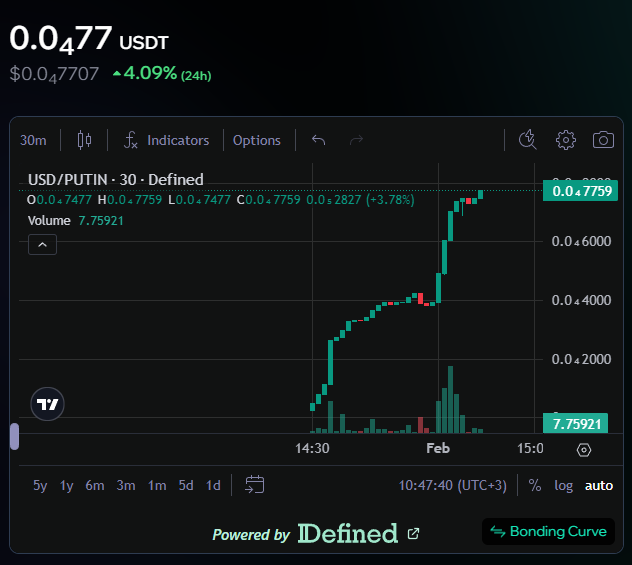The height and width of the screenshot is (565, 632).
Task: Open the 30m interval selector
Action: pos(33,140)
